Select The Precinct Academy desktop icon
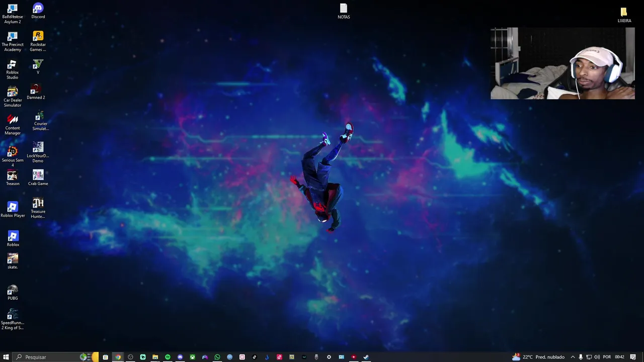 [x=13, y=41]
